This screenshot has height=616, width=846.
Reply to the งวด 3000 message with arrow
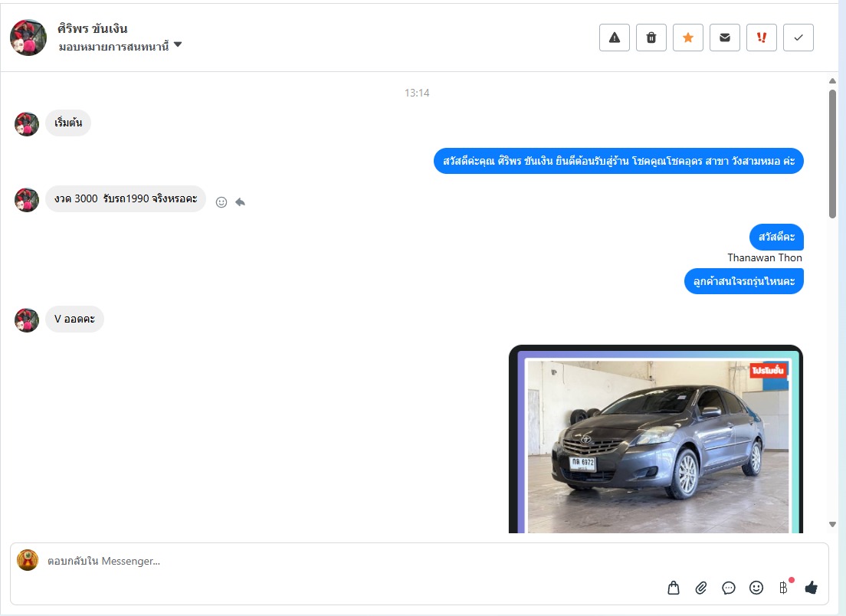(241, 202)
